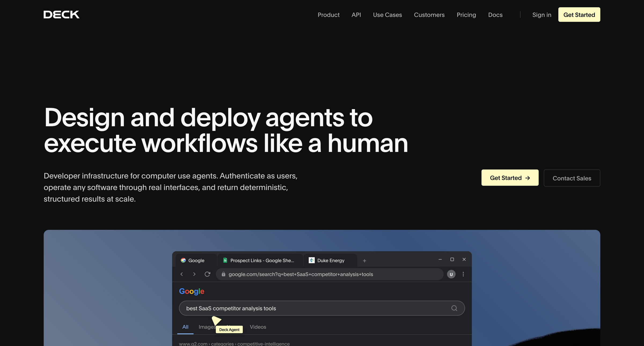Click the DECK logo

(x=61, y=14)
